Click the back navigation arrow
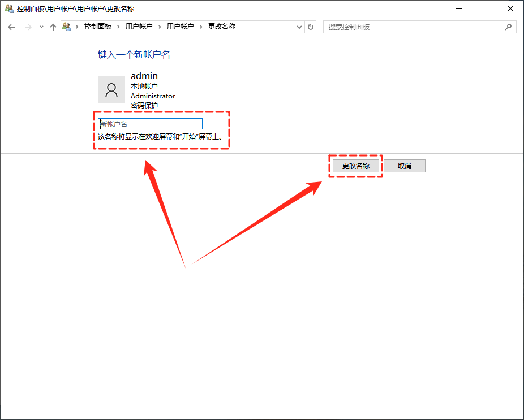This screenshot has width=524, height=420. [x=11, y=27]
